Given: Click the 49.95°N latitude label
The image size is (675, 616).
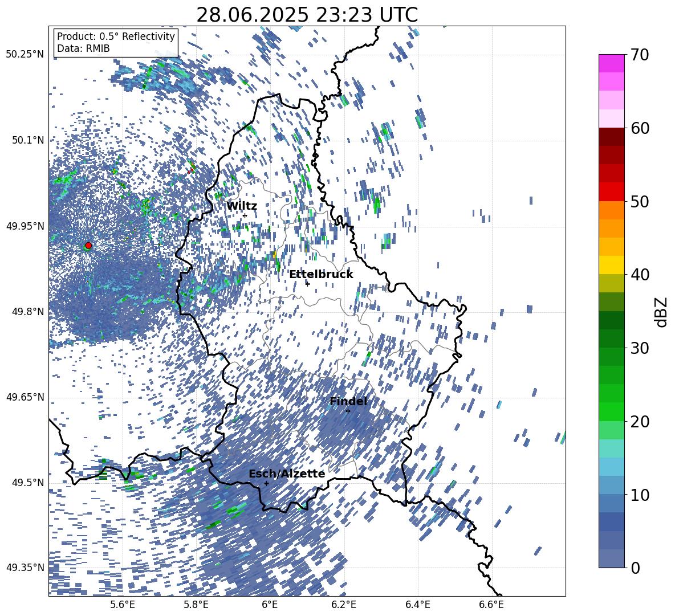Looking at the screenshot, I should tap(25, 226).
